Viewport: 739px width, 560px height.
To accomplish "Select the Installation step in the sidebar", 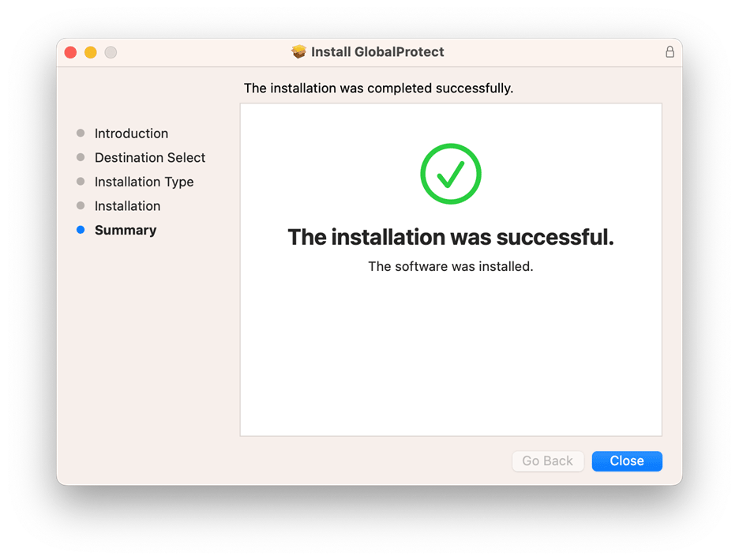I will pyautogui.click(x=128, y=205).
